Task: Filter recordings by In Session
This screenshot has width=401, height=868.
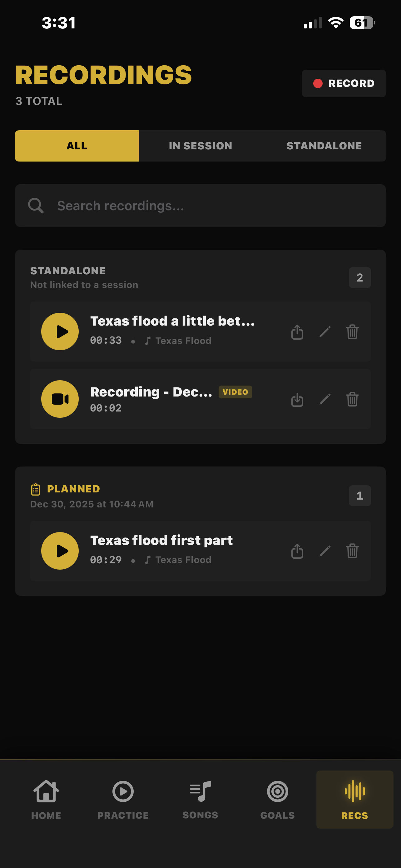Action: click(x=200, y=146)
